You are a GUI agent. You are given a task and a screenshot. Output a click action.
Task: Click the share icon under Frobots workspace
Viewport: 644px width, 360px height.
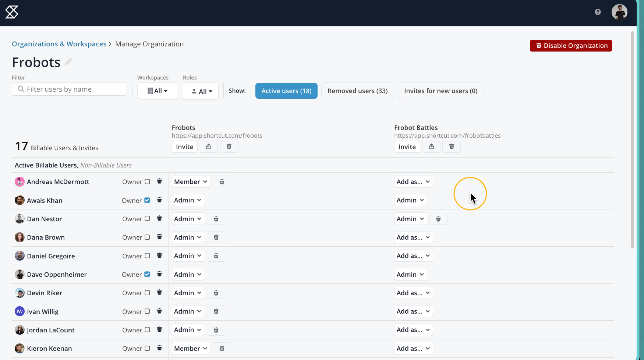[x=209, y=147]
